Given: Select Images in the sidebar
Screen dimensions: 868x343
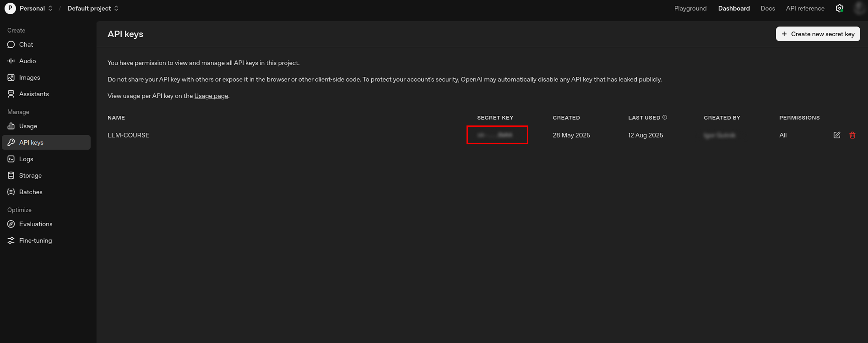Looking at the screenshot, I should [46, 77].
